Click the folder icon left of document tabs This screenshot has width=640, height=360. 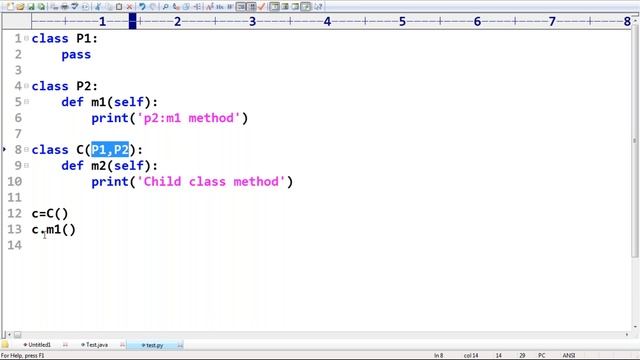5,344
